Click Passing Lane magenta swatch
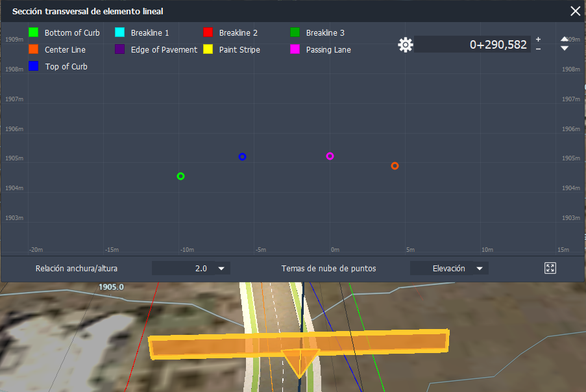The width and height of the screenshot is (586, 392). (x=295, y=49)
